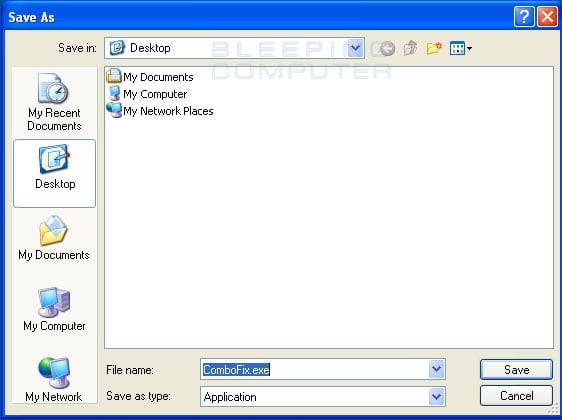Click the Cancel button

point(516,396)
